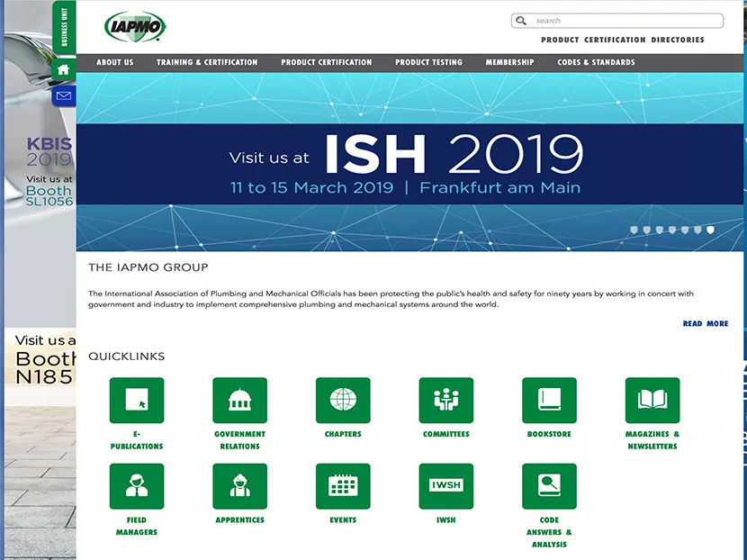Open Product Certification Directories link
This screenshot has height=560, width=747.
[x=622, y=40]
